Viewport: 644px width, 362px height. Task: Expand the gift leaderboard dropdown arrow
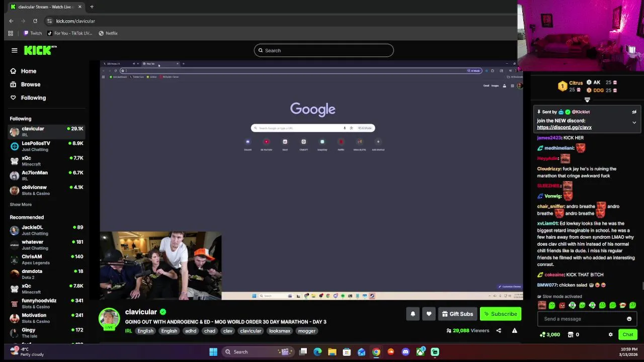point(587,100)
